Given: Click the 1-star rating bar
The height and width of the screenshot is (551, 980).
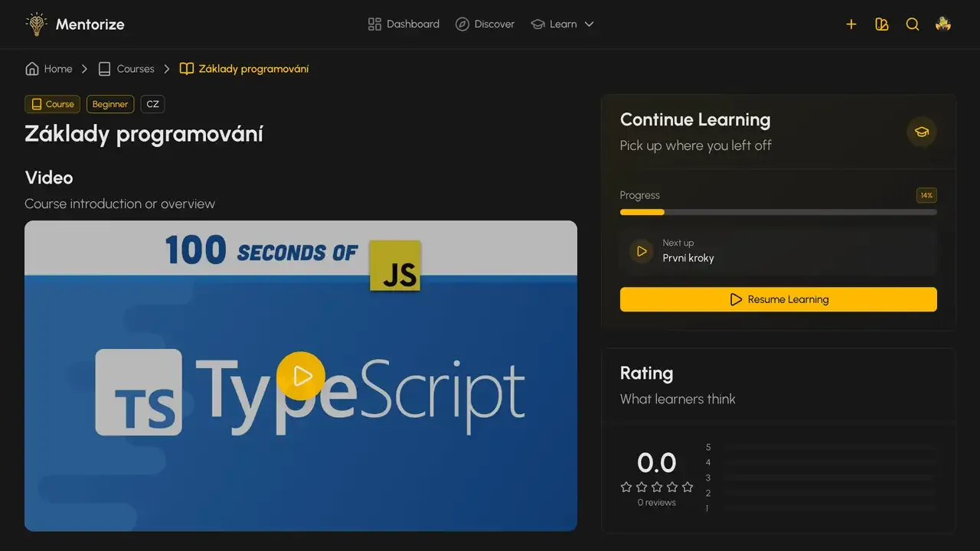Looking at the screenshot, I should [x=829, y=508].
